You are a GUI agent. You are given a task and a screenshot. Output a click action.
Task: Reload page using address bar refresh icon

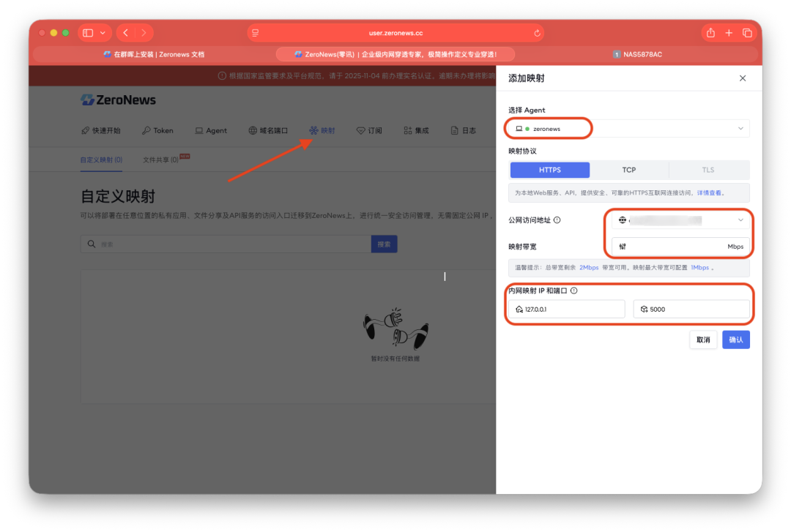click(x=537, y=33)
